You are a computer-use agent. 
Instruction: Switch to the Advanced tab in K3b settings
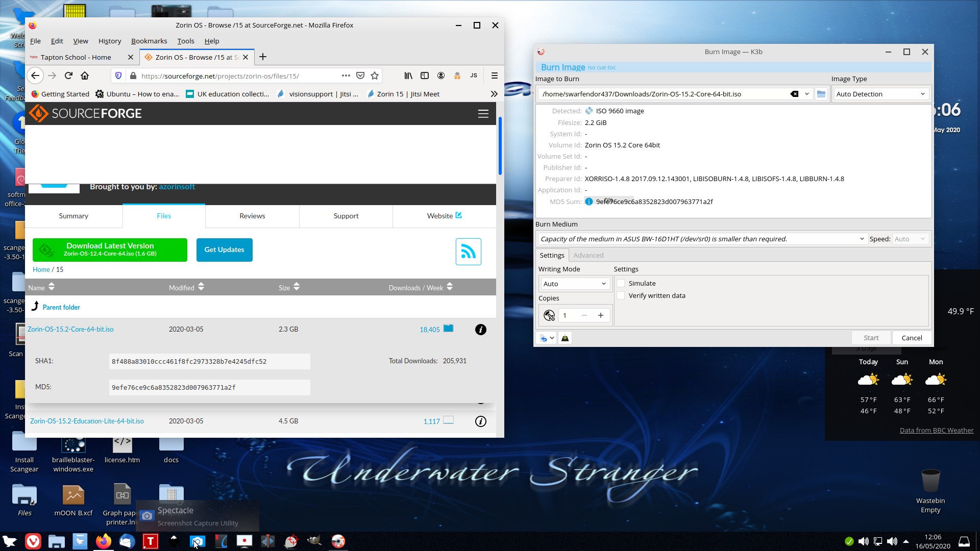pos(587,255)
